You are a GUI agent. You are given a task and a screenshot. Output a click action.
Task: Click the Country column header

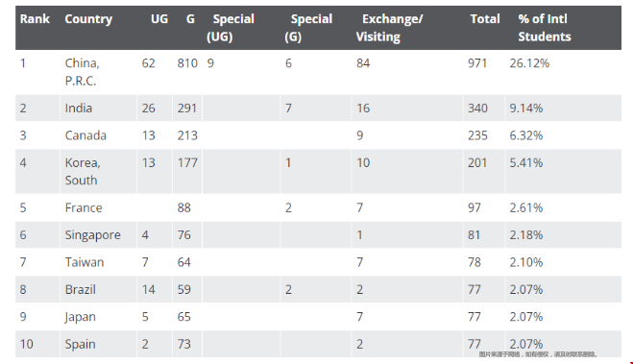coord(88,19)
